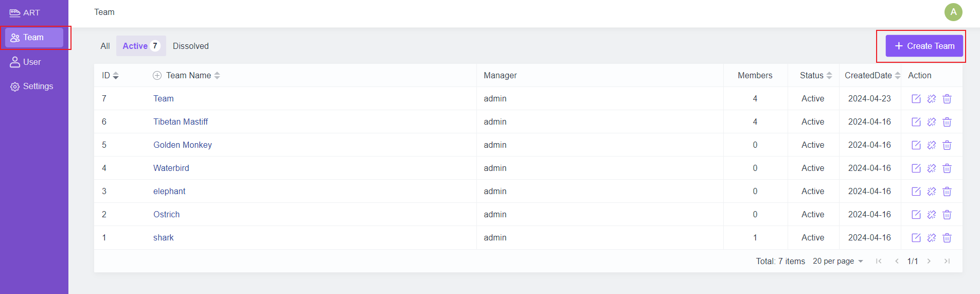Click the Create Team button
This screenshot has height=294, width=980.
click(924, 46)
